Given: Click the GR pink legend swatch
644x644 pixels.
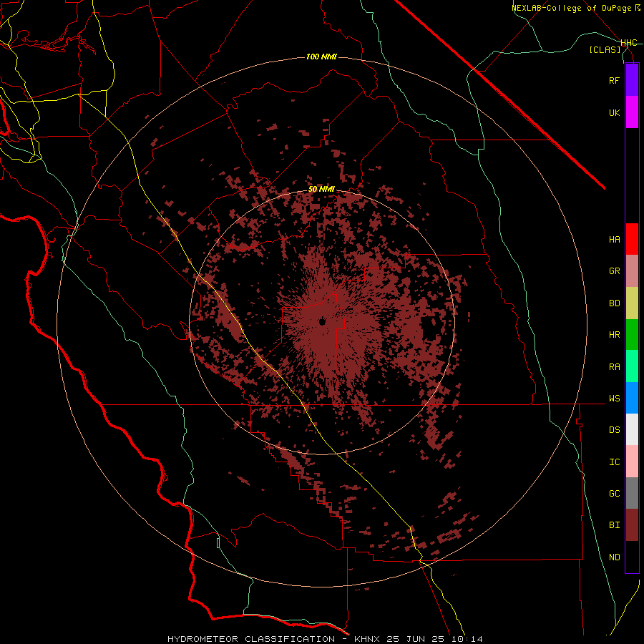Looking at the screenshot, I should 632,271.
